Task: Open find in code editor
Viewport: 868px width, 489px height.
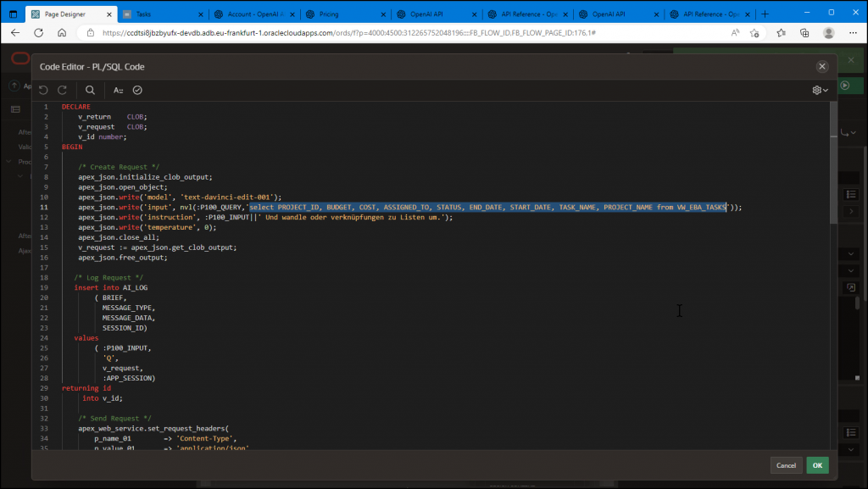Action: 90,90
